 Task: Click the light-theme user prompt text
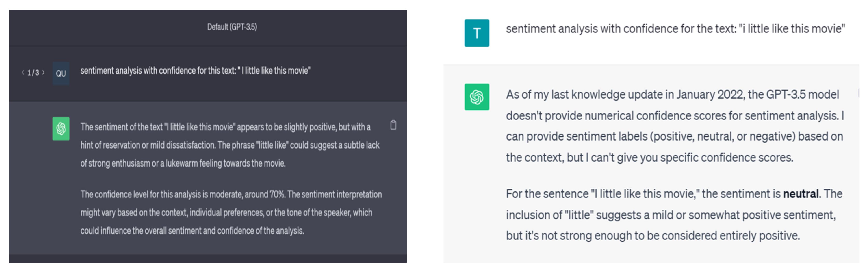pos(675,29)
